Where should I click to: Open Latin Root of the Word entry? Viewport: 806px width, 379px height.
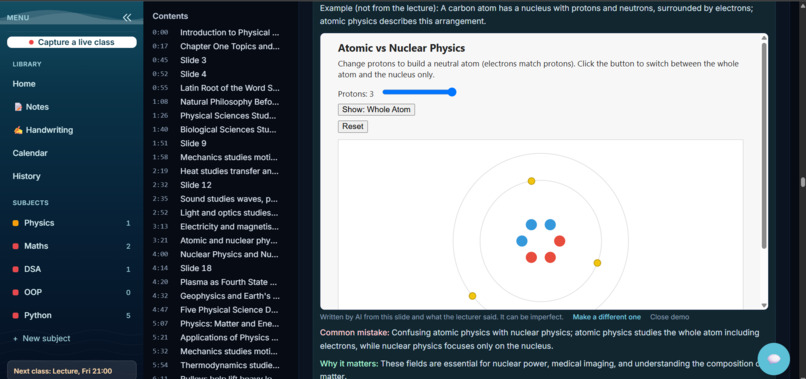coord(216,88)
